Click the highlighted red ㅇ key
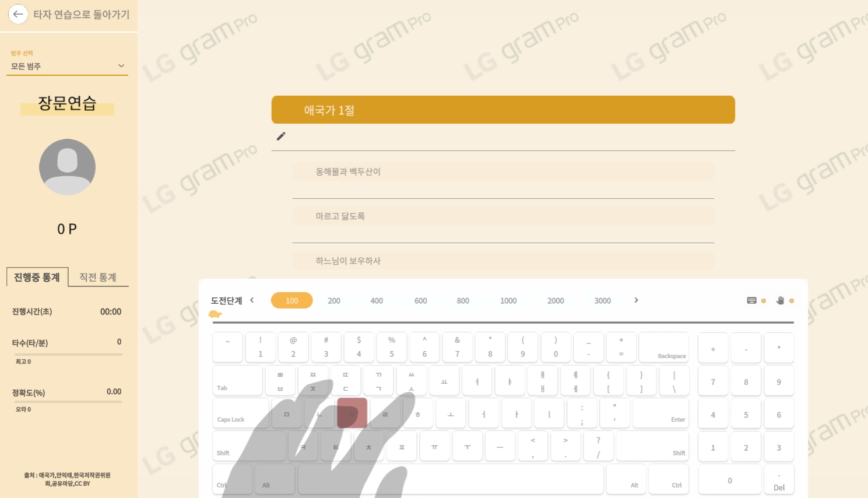Screen dimensions: 868x498 (x=352, y=413)
